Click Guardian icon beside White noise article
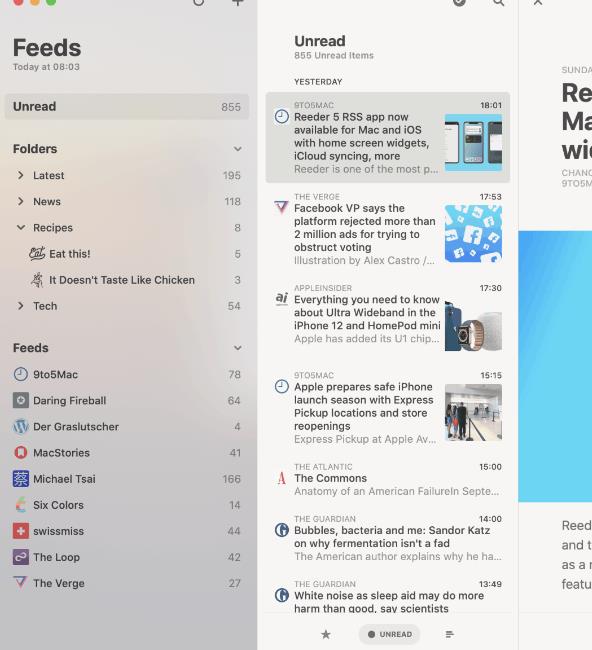 point(282,595)
